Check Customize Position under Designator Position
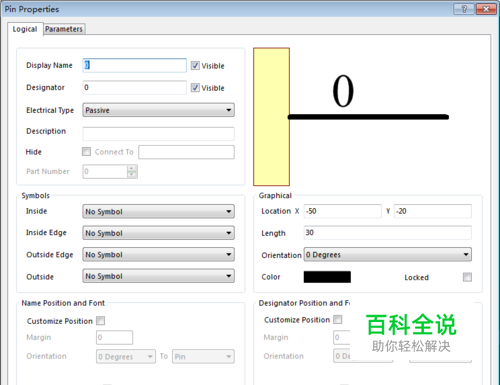Viewport: 500px width, 385px height. [x=338, y=319]
